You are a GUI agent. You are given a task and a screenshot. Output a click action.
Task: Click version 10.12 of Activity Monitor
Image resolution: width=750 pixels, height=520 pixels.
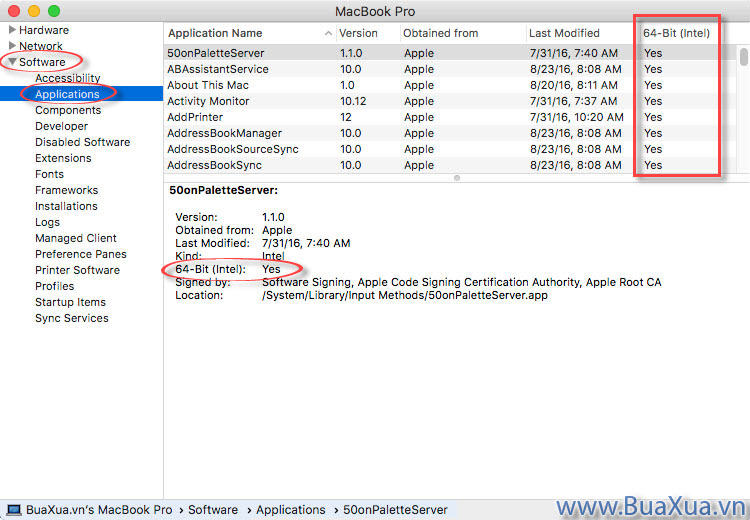tap(353, 101)
